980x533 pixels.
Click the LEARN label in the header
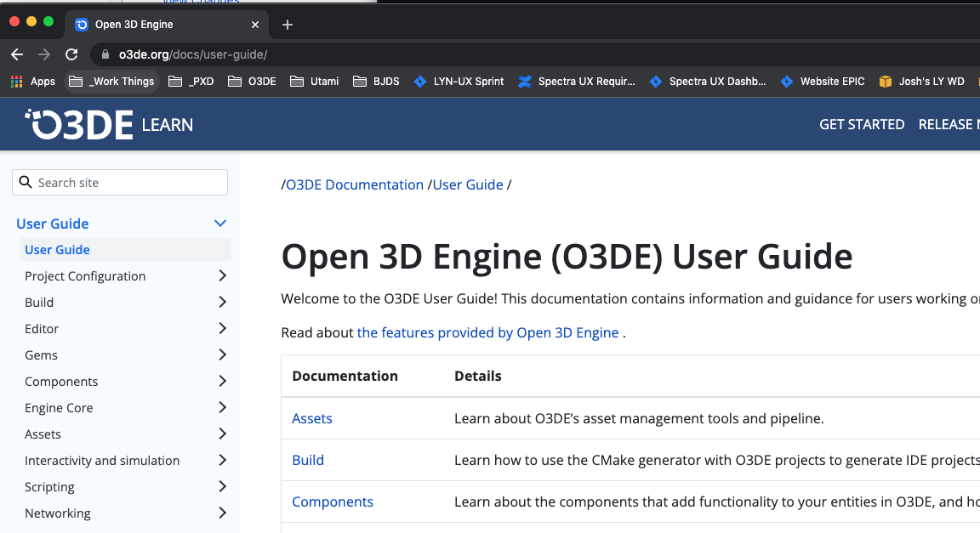click(x=168, y=125)
